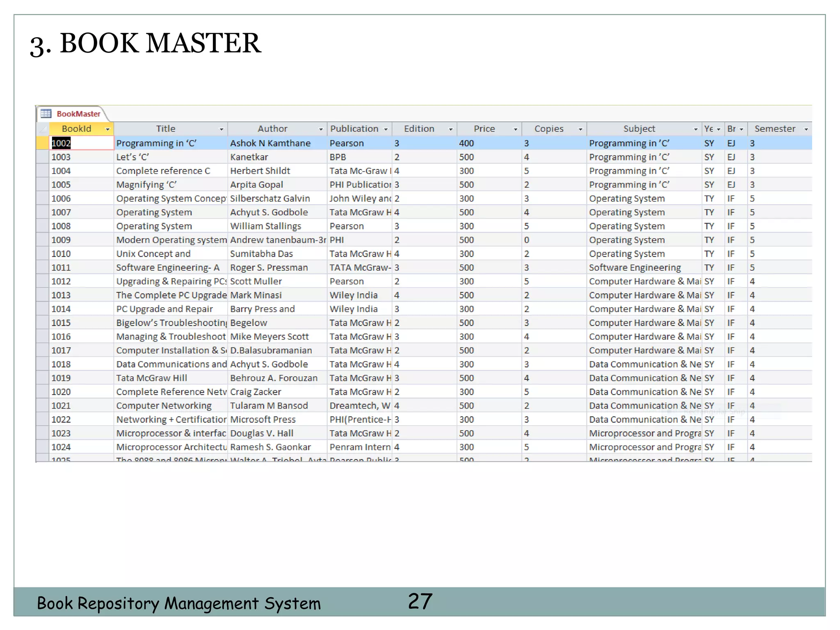Click author "Douglas V. Hall"
The width and height of the screenshot is (840, 630).
pos(262,433)
